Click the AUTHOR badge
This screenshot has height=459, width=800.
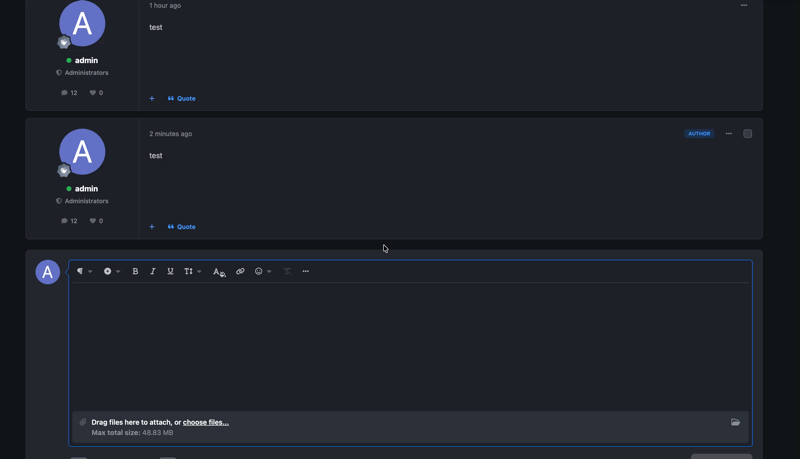[x=699, y=134]
